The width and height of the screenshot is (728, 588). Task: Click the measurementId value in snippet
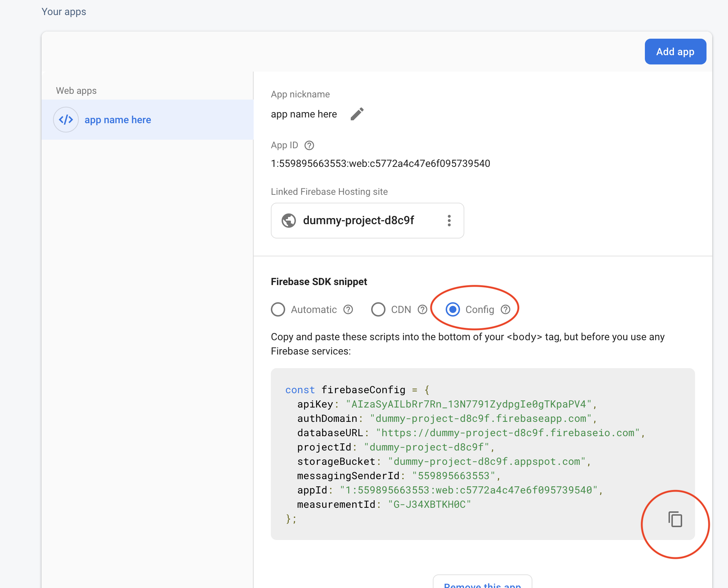(x=429, y=505)
